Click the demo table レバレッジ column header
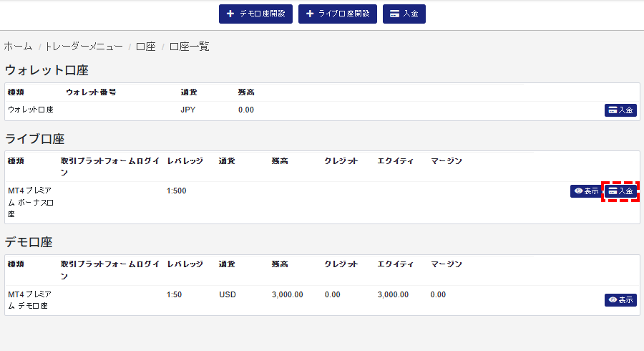This screenshot has height=351, width=644. tap(185, 264)
